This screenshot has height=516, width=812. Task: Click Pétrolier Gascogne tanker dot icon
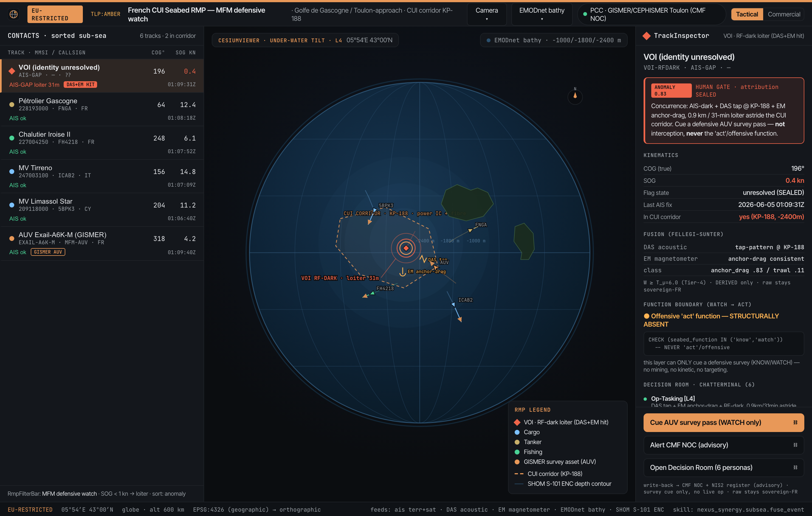[12, 105]
